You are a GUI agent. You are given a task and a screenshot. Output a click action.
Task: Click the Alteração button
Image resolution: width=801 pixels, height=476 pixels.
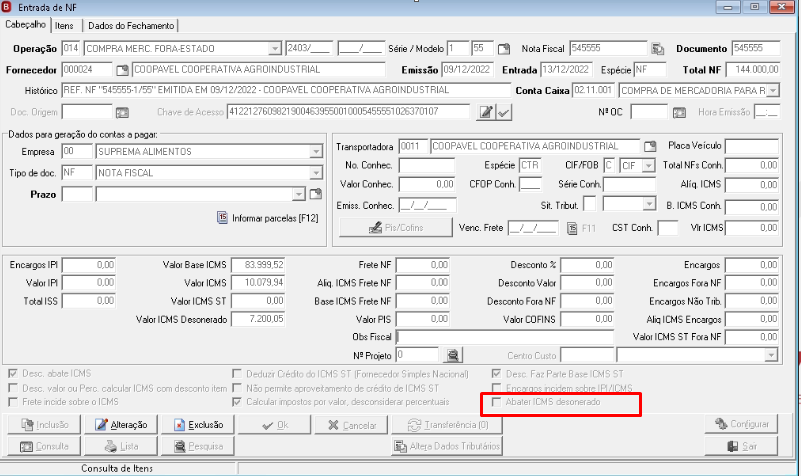point(121,424)
